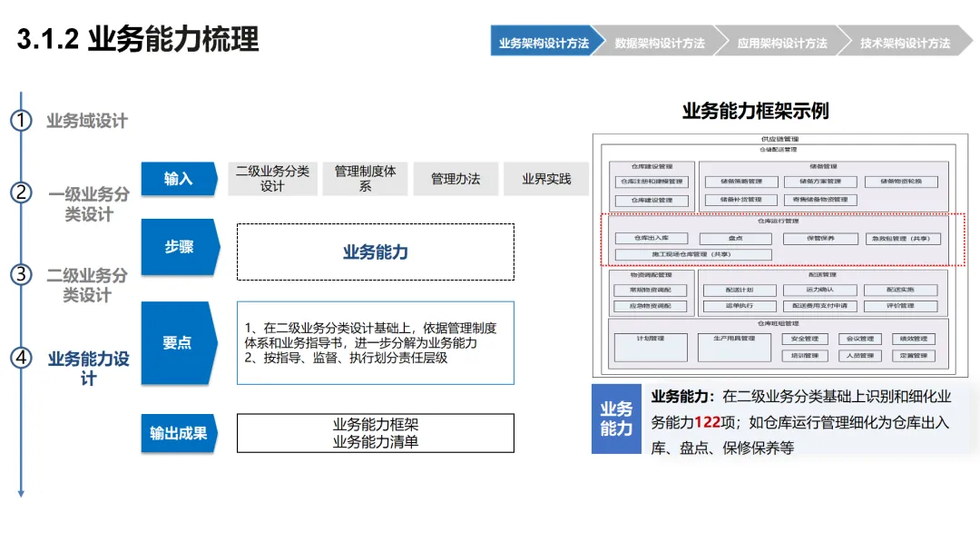Screen dimensions: 980x552
Task: Click the 施工现场仓库管理（共享）box
Action: (x=693, y=254)
